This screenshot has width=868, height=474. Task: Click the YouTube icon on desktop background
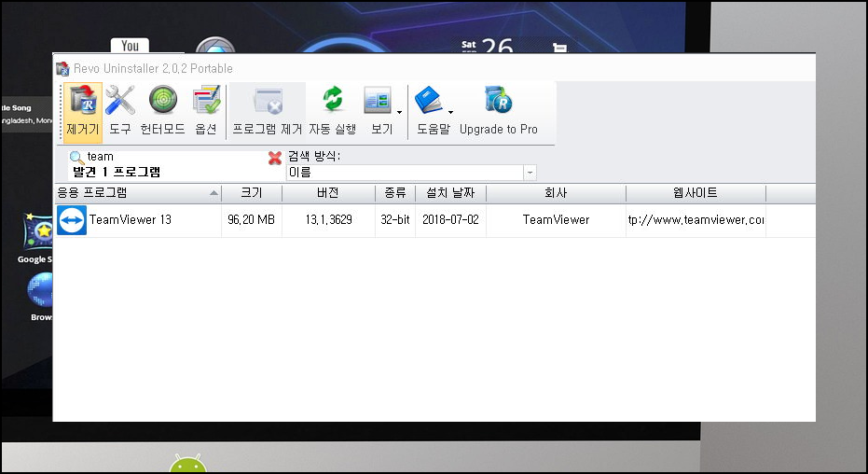click(x=130, y=46)
